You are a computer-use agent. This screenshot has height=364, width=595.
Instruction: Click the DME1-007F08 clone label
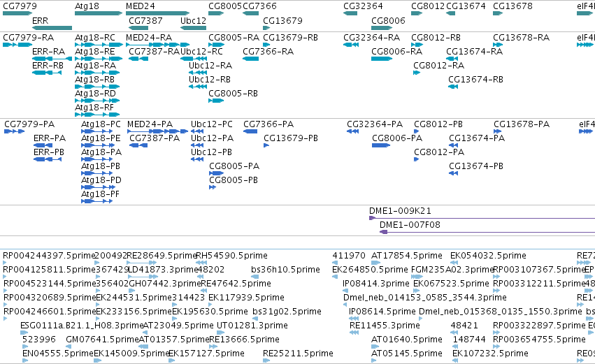tap(410, 225)
